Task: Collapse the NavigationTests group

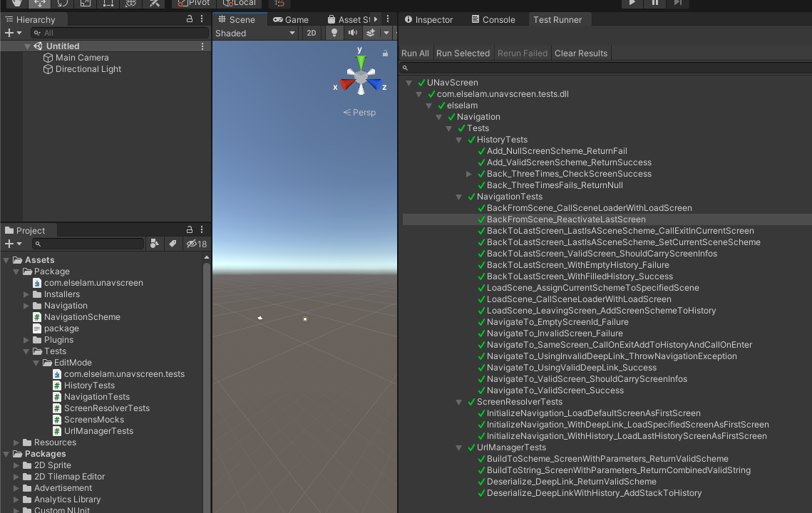Action: pos(459,197)
